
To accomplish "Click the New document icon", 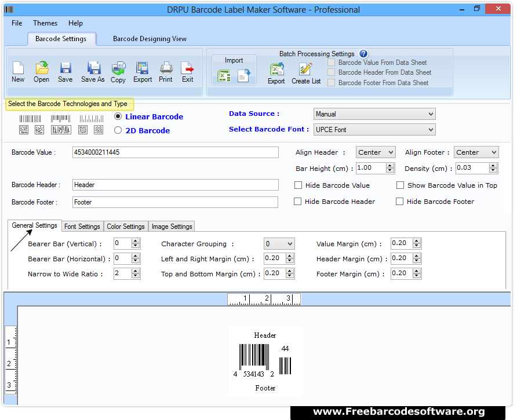I will point(18,68).
